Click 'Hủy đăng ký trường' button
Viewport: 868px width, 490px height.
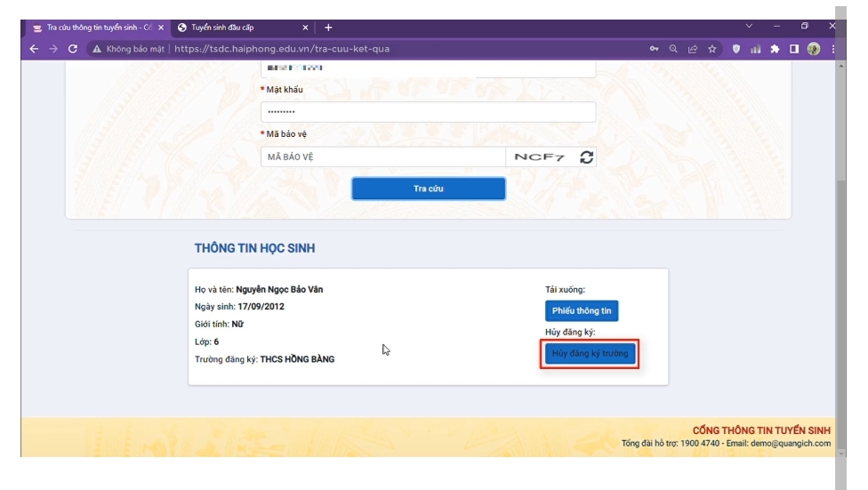(590, 354)
